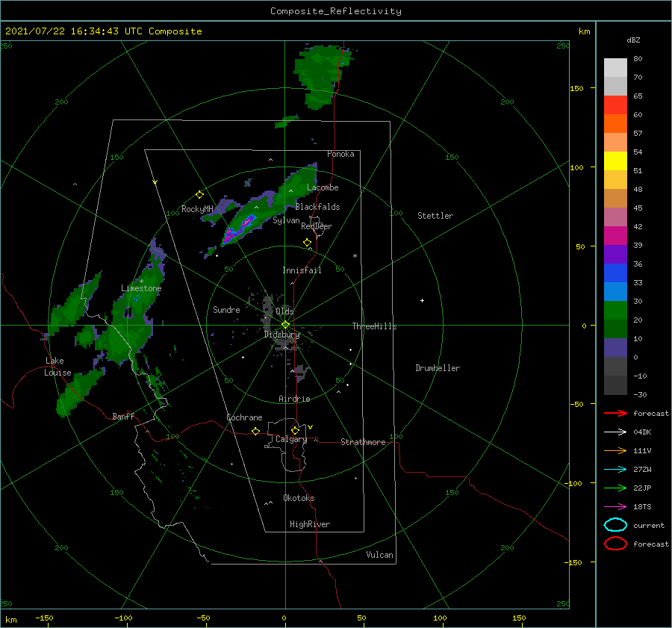
Task: Click the Olds label
Action: pyautogui.click(x=284, y=311)
